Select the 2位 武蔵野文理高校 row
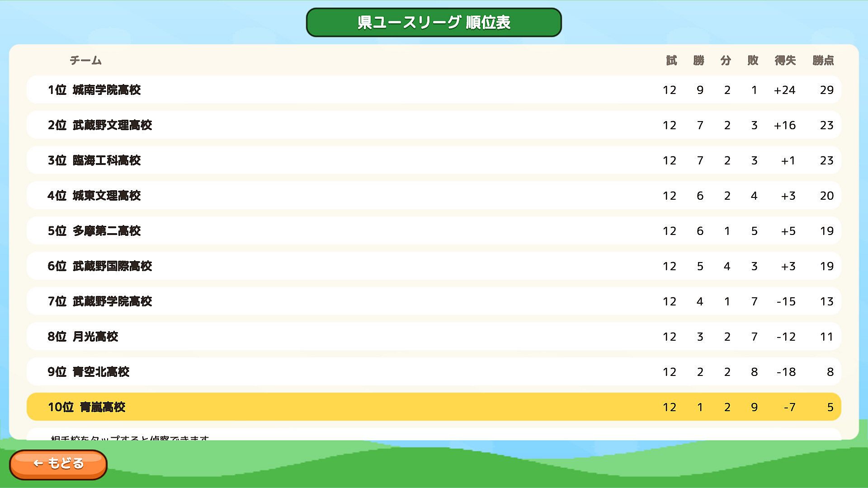The image size is (868, 488). click(434, 125)
